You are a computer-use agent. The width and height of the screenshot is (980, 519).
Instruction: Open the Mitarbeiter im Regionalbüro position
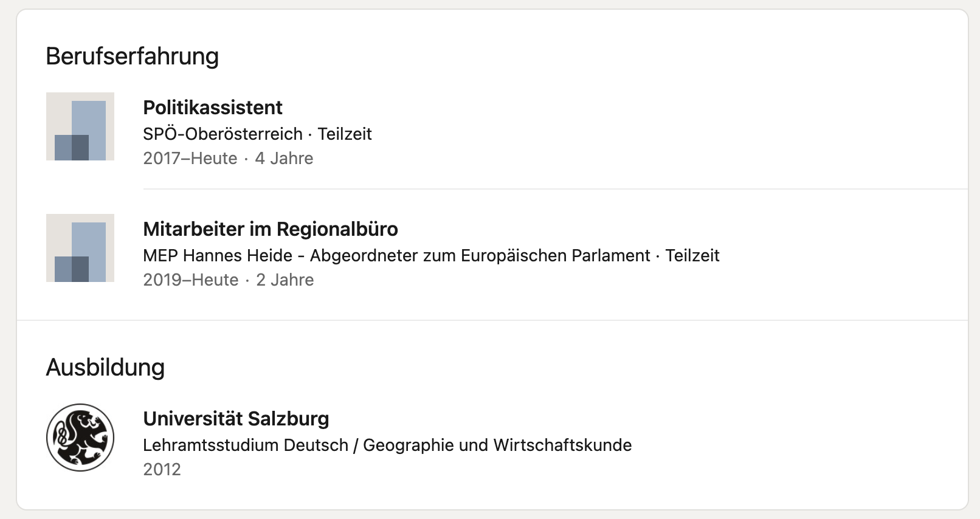pos(271,229)
